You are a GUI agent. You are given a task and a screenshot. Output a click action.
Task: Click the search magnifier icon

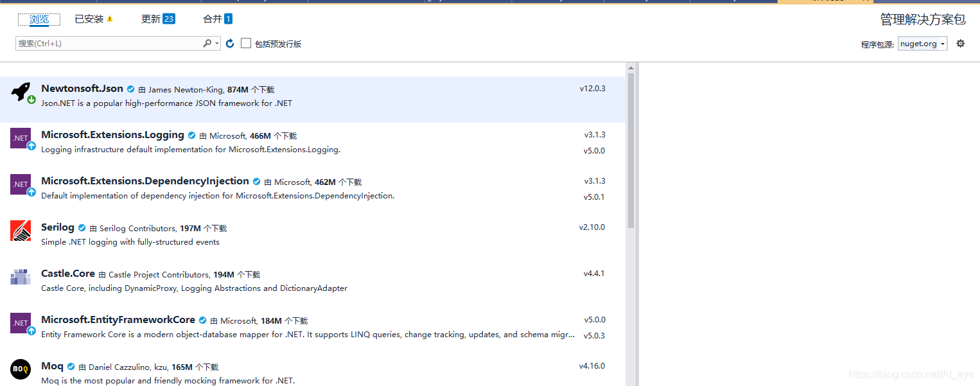click(207, 43)
